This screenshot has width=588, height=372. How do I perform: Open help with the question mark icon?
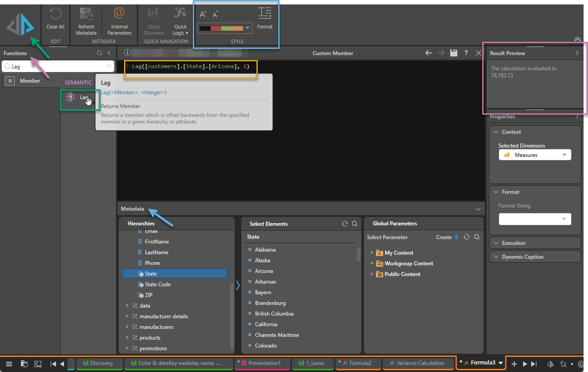tap(466, 53)
